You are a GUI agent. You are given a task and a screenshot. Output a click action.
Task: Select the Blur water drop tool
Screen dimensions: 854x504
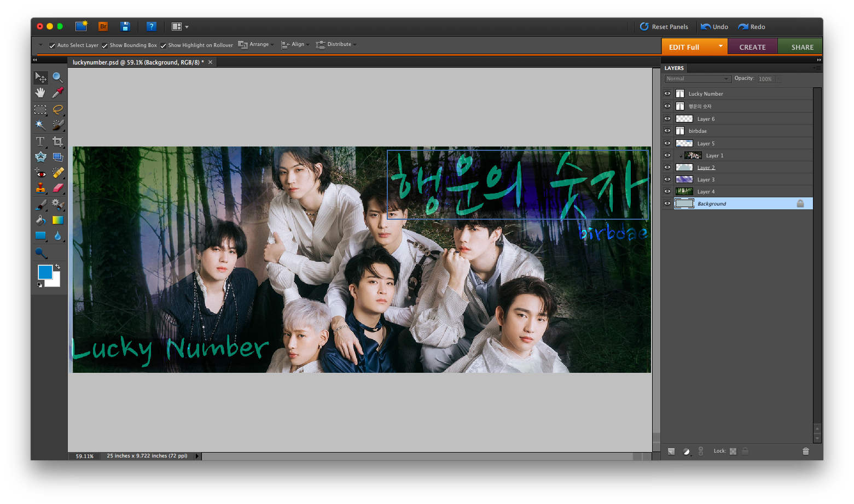point(57,236)
